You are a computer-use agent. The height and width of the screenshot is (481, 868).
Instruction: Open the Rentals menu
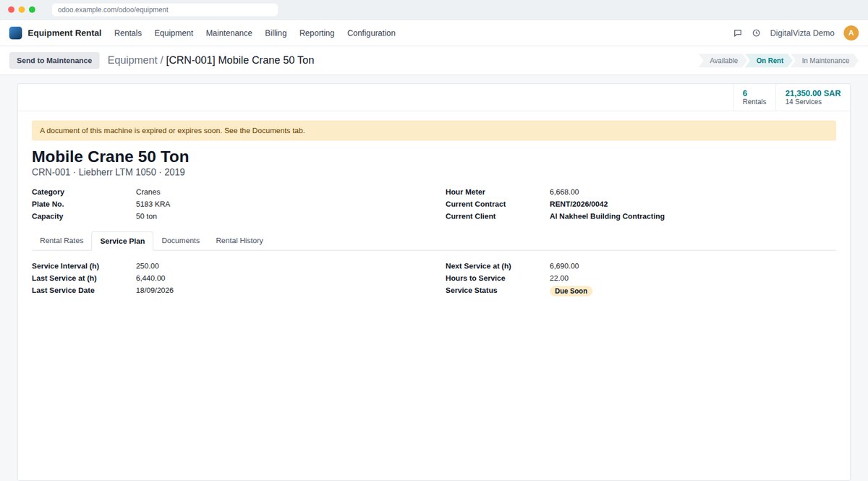128,33
